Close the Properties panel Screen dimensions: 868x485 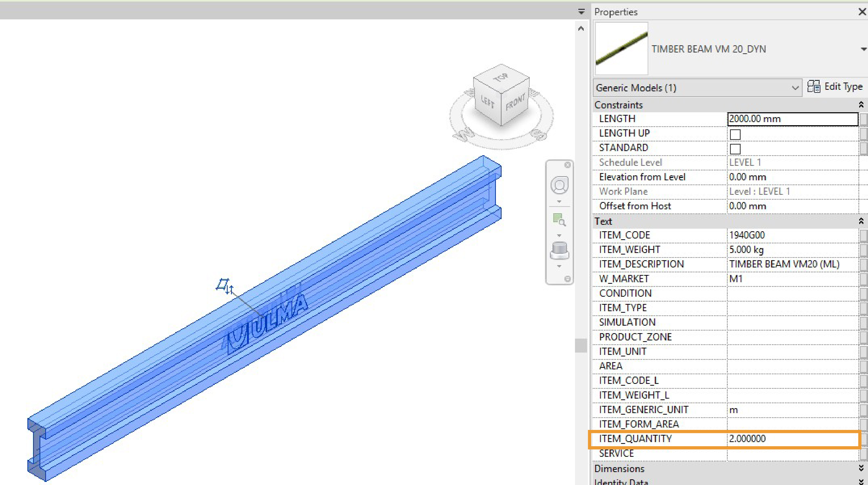click(x=862, y=12)
